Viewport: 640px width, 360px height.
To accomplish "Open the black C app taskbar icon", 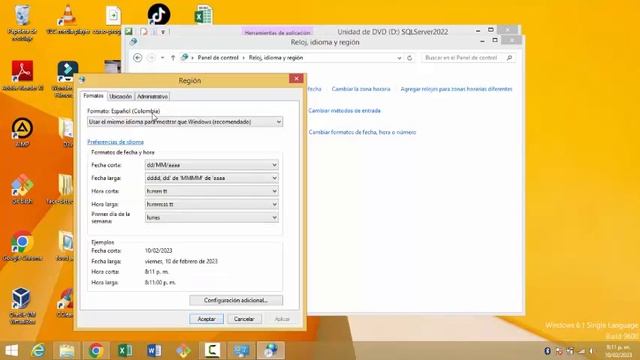I will [x=212, y=350].
